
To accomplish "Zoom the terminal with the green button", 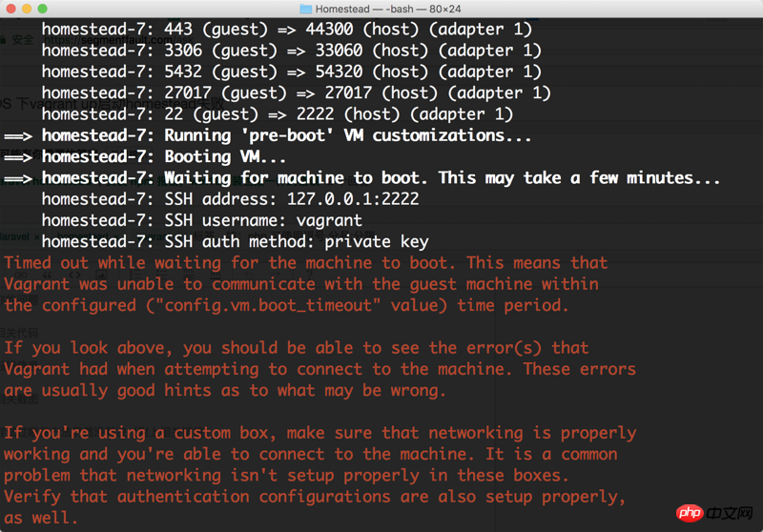I will 43,9.
